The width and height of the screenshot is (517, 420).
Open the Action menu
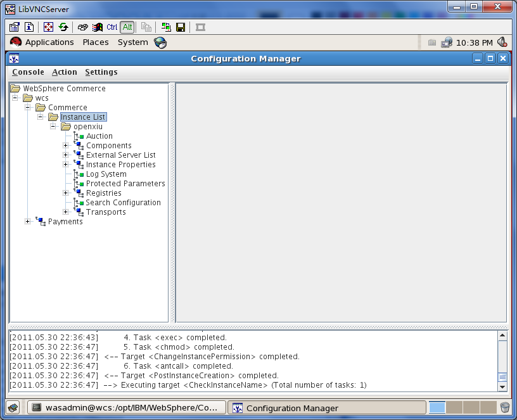click(64, 72)
